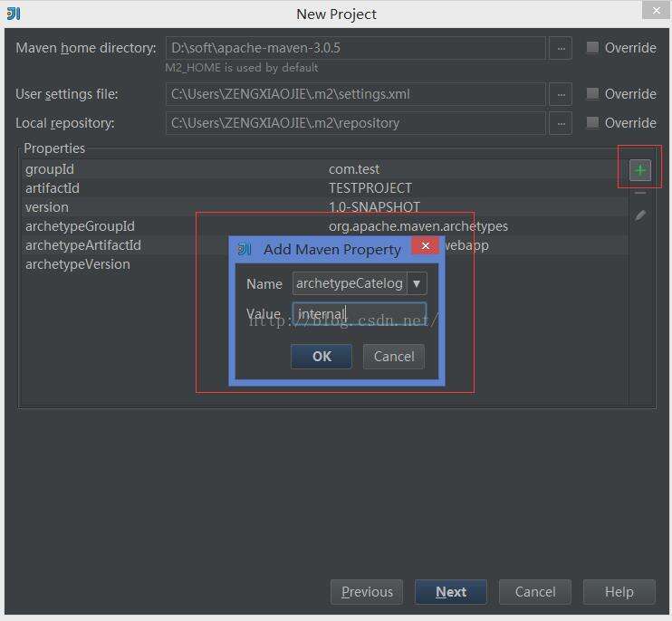Toggle Override for Local repository
The image size is (672, 621).
pyautogui.click(x=592, y=123)
